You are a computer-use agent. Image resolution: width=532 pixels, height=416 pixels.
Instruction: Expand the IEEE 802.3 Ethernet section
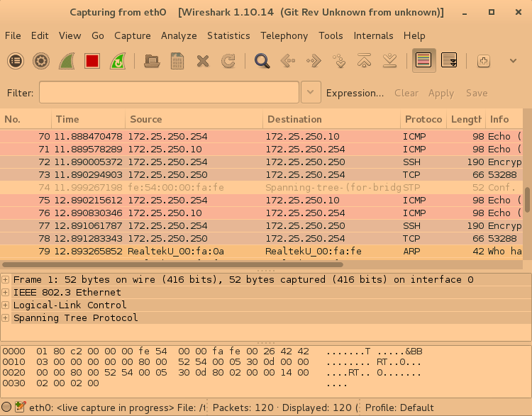pos(6,292)
